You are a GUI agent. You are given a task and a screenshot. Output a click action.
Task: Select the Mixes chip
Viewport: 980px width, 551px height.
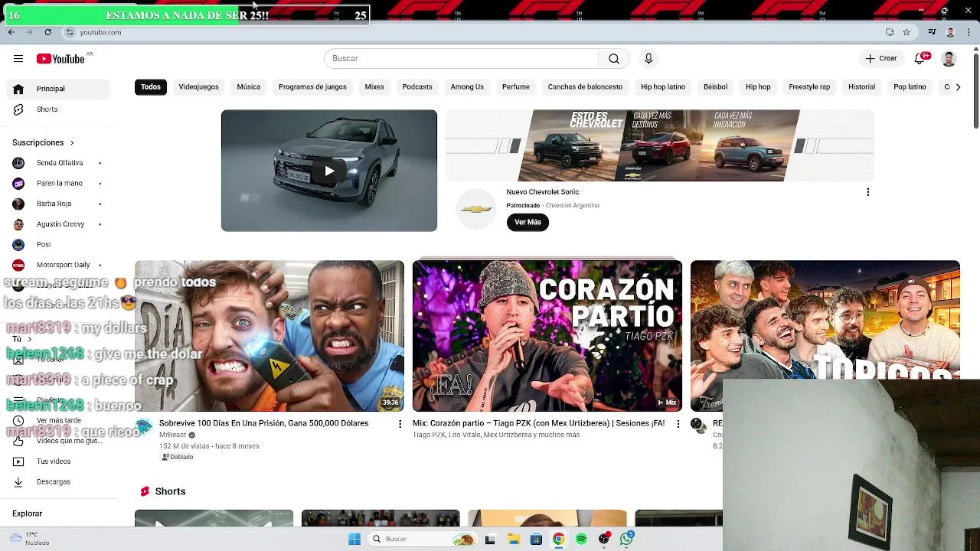point(374,87)
